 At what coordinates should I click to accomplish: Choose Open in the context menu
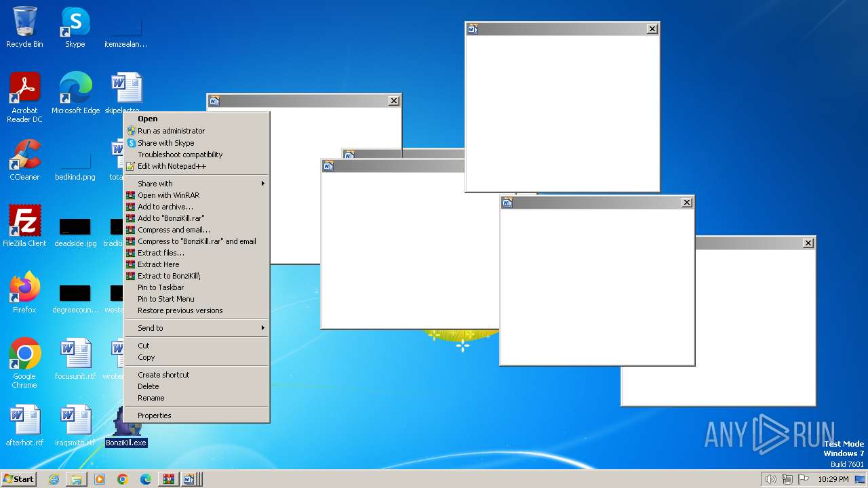tap(197, 119)
